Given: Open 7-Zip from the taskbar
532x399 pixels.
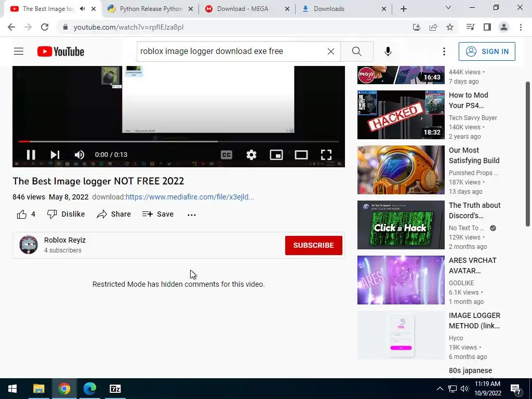Looking at the screenshot, I should click(x=115, y=389).
